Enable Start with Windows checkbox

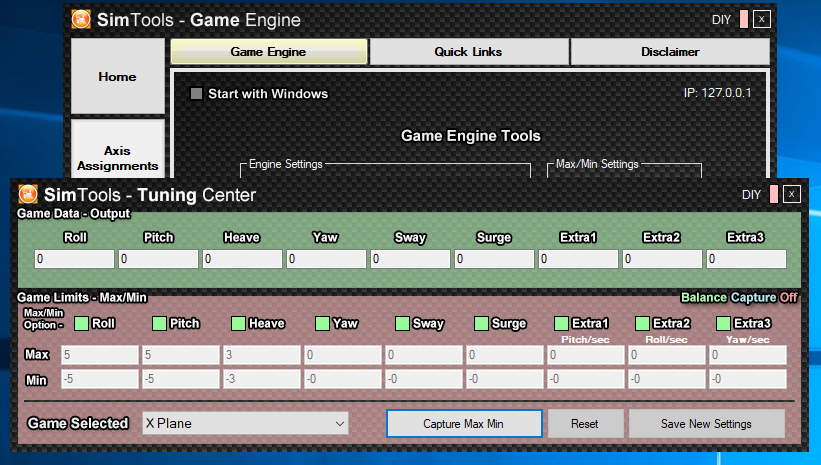196,94
